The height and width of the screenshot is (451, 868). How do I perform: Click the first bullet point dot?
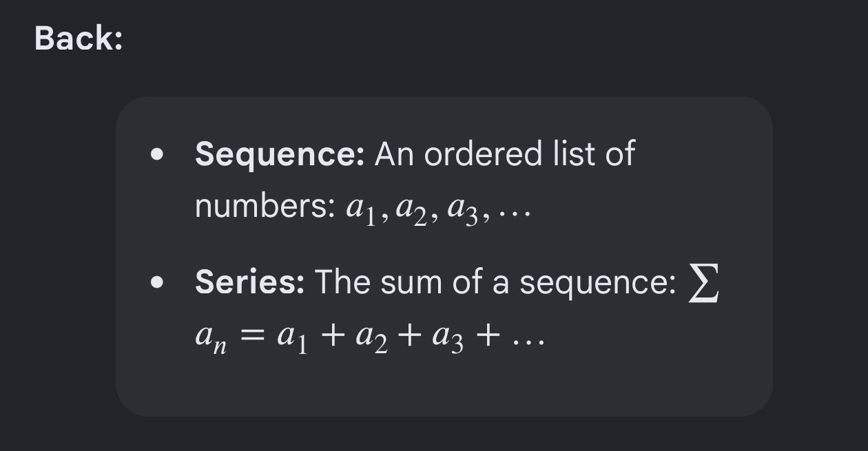158,154
